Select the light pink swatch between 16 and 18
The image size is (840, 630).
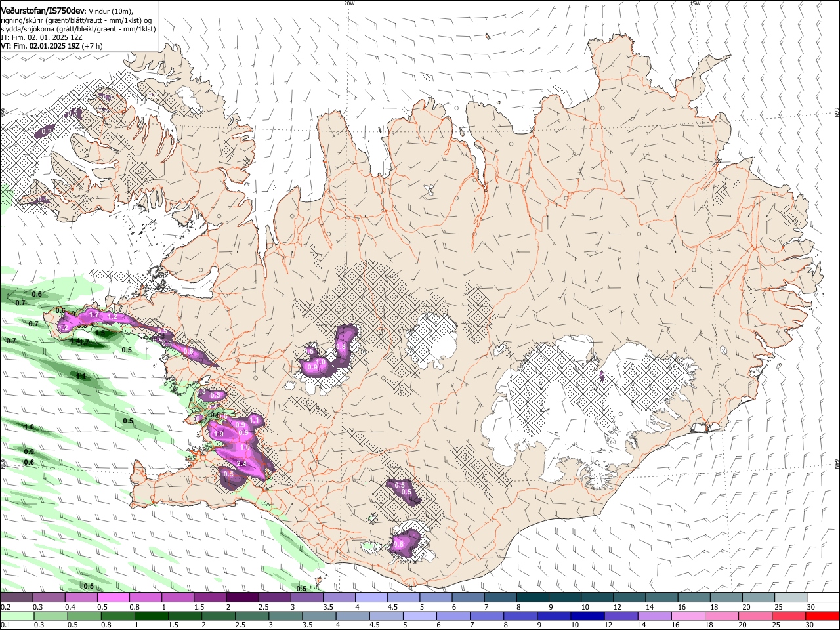point(688,616)
